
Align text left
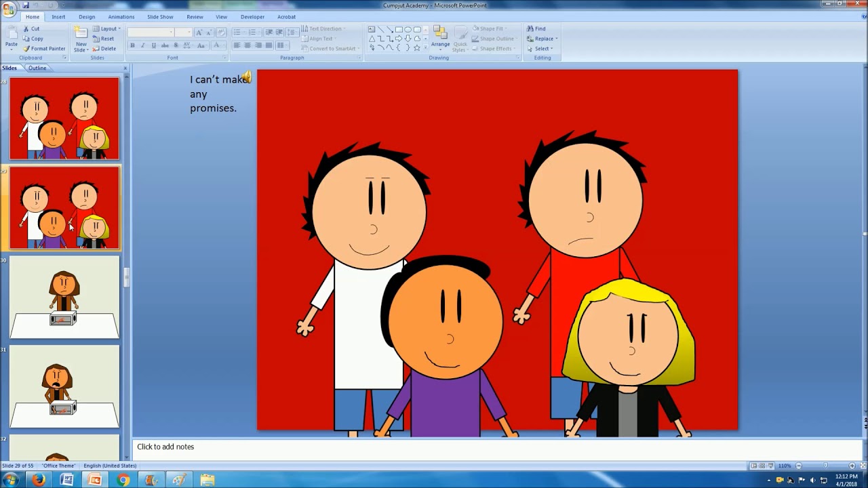click(237, 45)
